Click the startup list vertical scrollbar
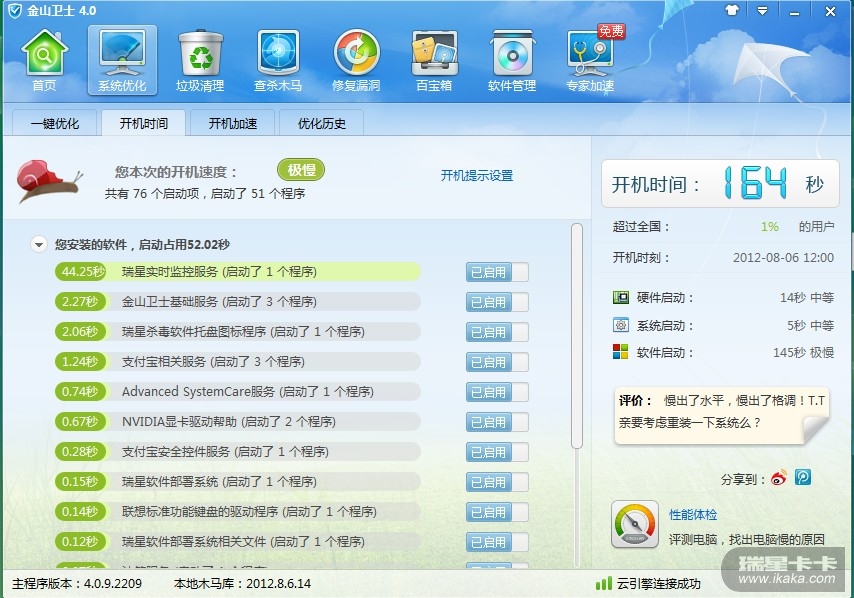This screenshot has width=854, height=598. coord(577,336)
